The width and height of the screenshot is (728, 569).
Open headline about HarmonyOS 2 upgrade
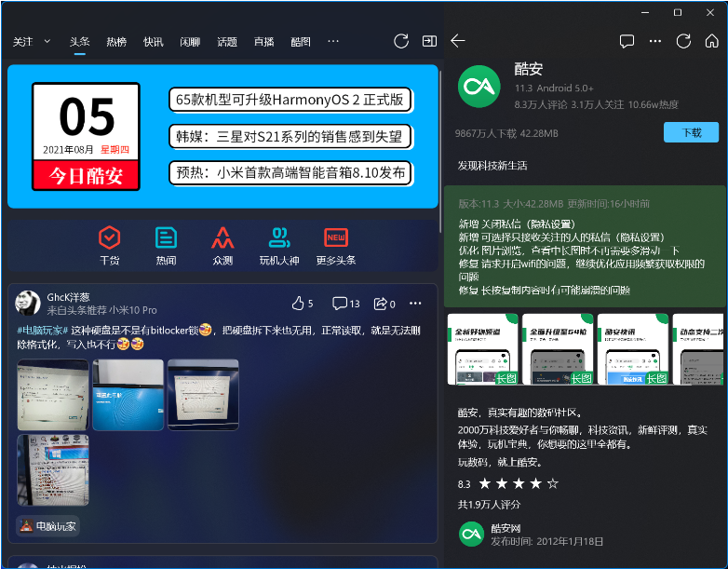pyautogui.click(x=290, y=100)
